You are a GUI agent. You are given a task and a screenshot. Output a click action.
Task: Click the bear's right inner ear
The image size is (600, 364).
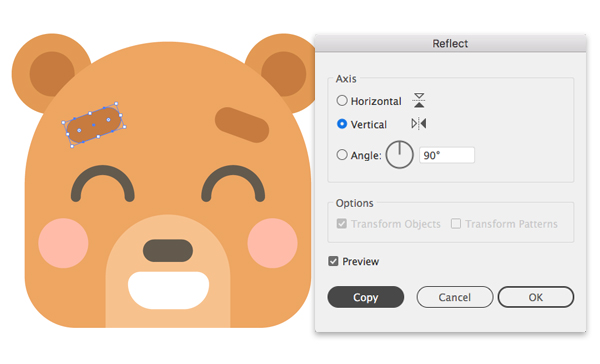point(285,73)
